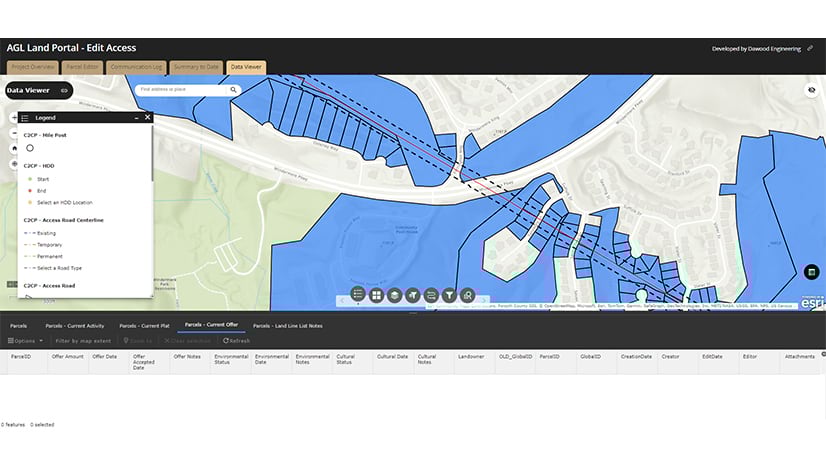Screen dimensions: 826x465
Task: Open the Query search widget icon
Action: (x=467, y=295)
